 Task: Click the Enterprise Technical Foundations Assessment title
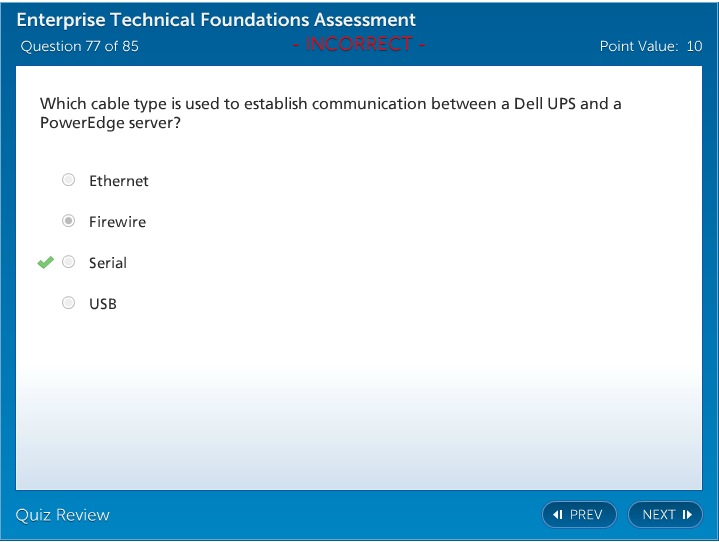pos(216,20)
